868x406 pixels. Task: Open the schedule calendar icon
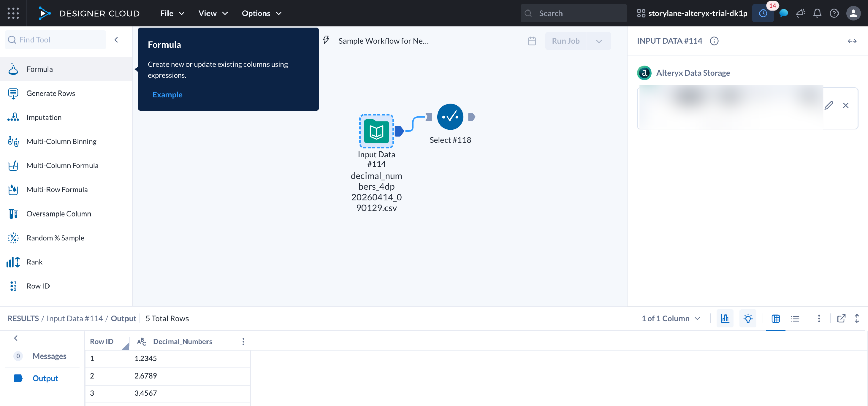coord(532,41)
